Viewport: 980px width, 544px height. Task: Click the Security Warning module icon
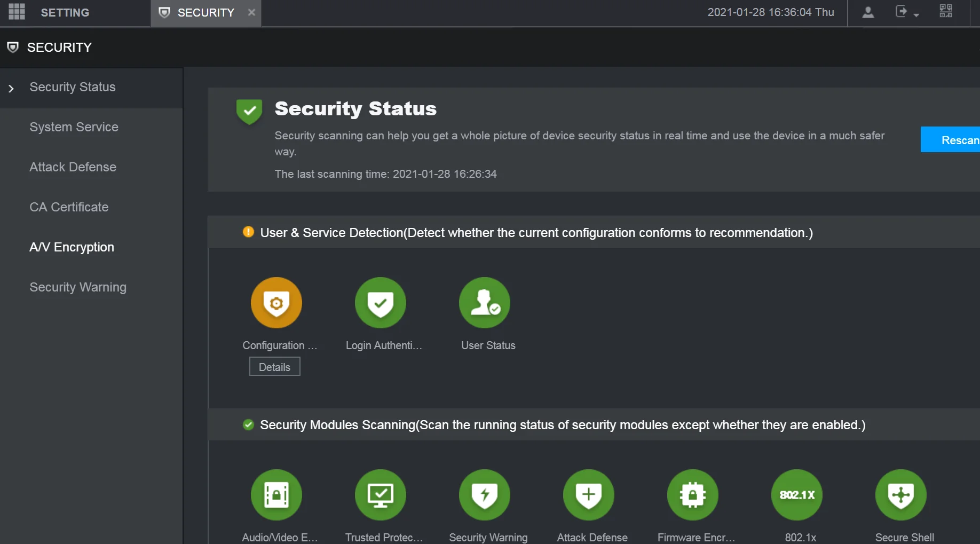[x=485, y=495]
